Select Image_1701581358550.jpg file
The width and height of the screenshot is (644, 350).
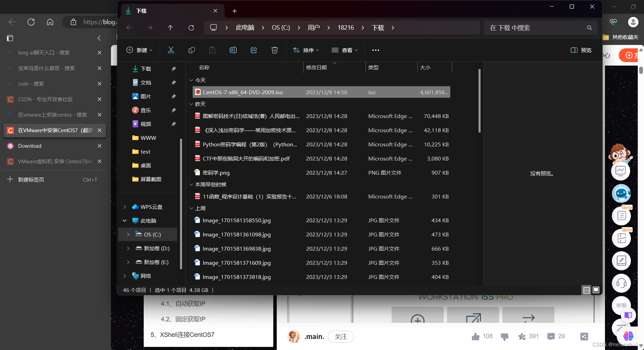[321, 220]
